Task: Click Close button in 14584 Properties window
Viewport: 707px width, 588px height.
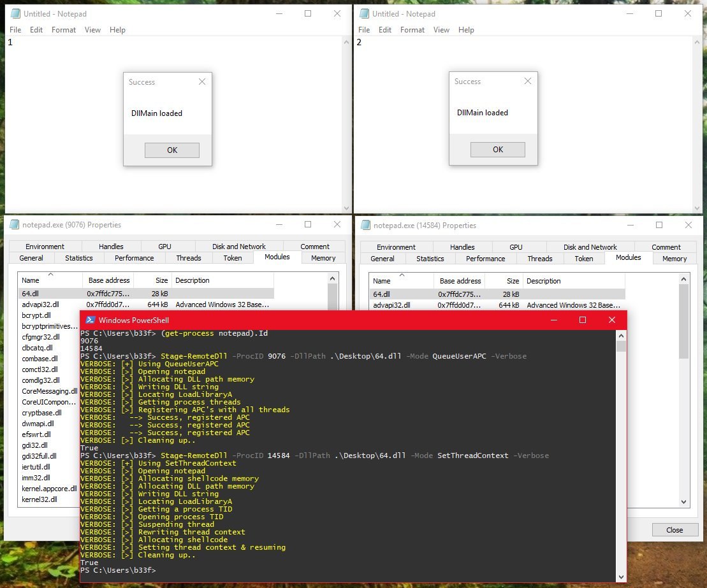Action: coord(674,530)
